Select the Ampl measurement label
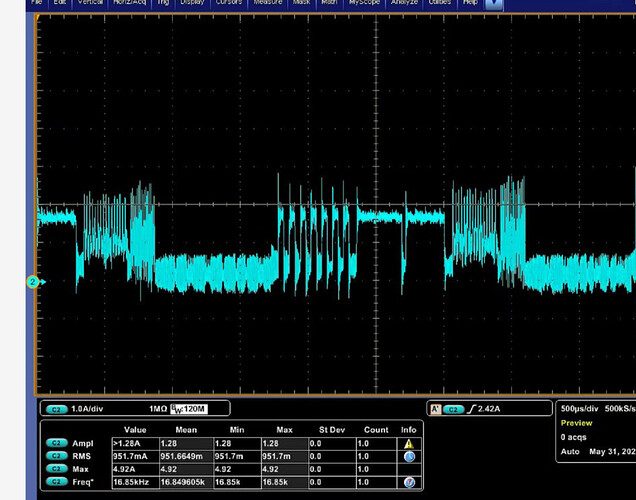The height and width of the screenshot is (500, 636). coord(83,443)
